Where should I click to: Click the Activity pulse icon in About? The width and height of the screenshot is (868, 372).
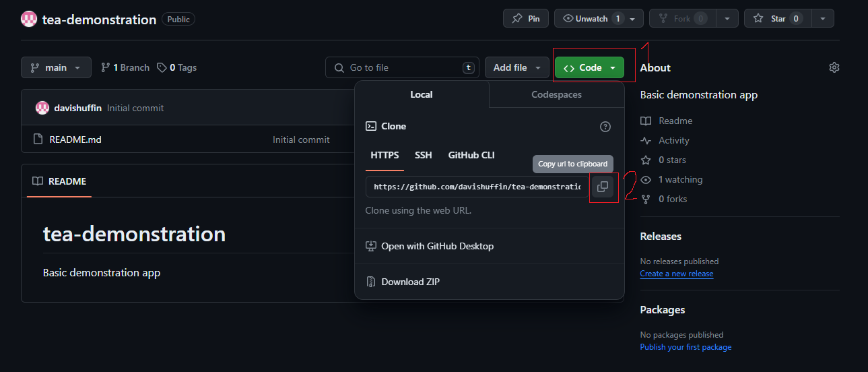coord(646,140)
